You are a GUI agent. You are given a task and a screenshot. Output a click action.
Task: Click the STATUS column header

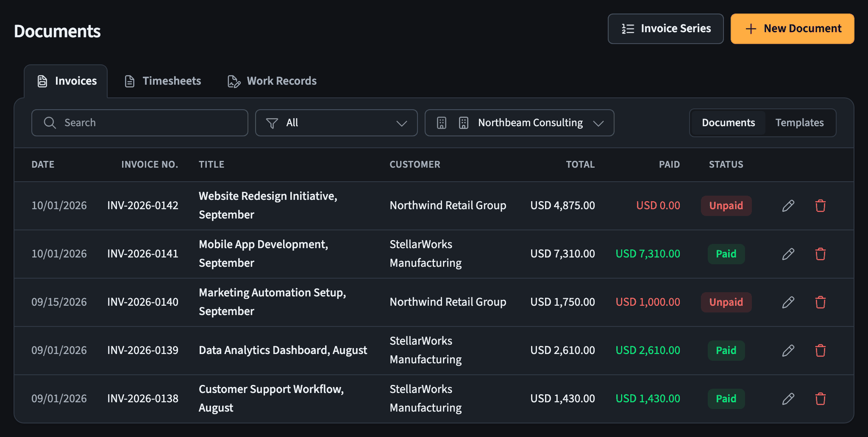(x=726, y=165)
